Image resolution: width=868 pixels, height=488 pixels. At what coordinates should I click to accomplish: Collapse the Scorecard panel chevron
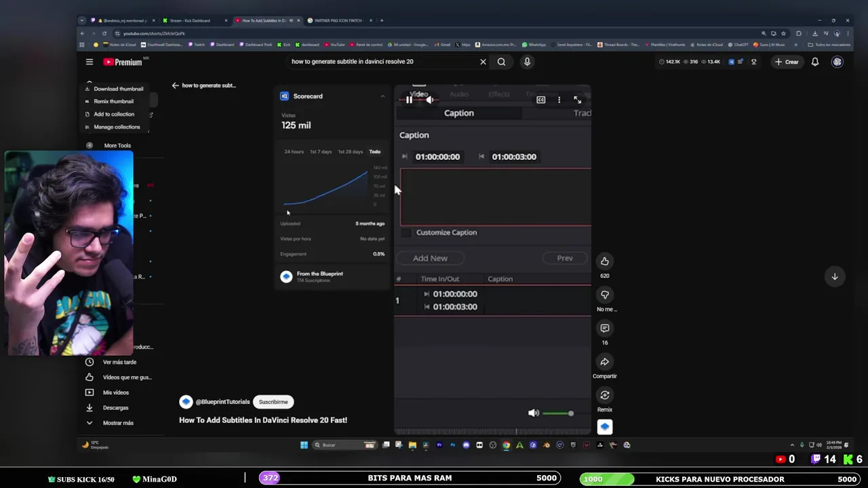[382, 96]
